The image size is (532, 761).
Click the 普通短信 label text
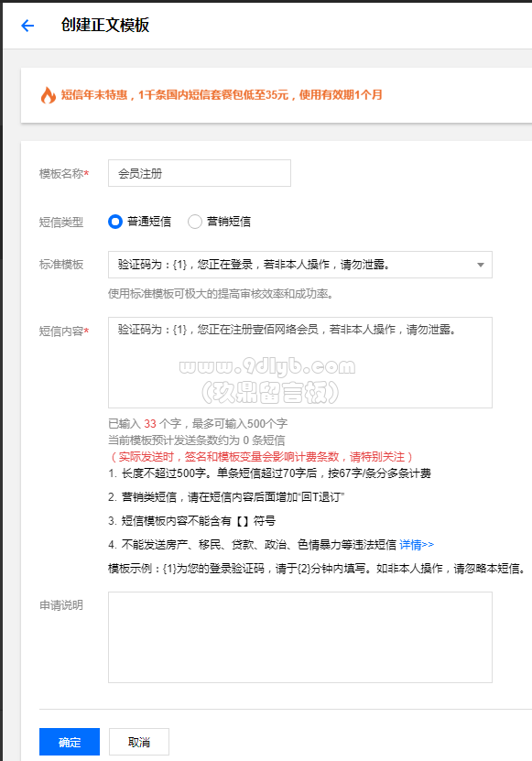tap(149, 222)
